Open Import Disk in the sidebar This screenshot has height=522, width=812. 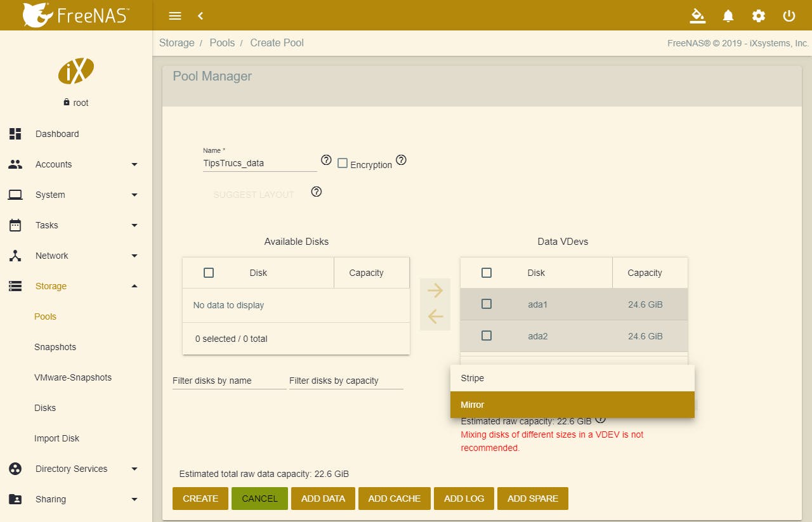point(57,438)
